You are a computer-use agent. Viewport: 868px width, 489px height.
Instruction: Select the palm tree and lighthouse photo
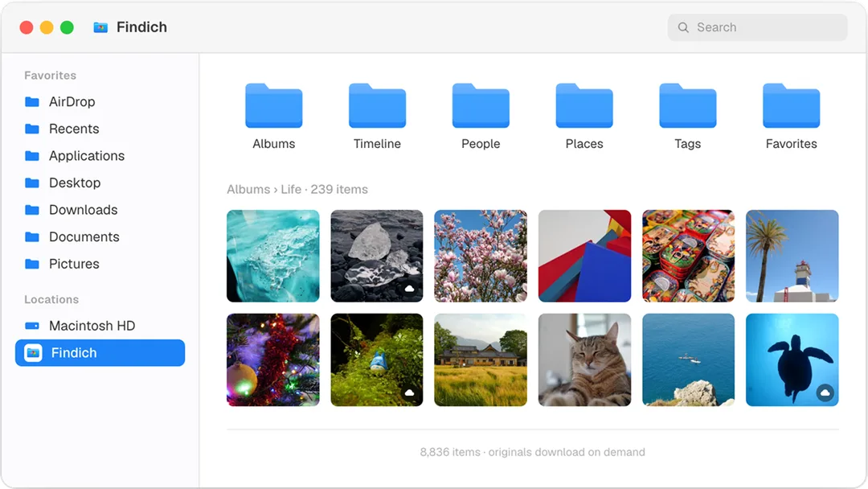click(792, 256)
